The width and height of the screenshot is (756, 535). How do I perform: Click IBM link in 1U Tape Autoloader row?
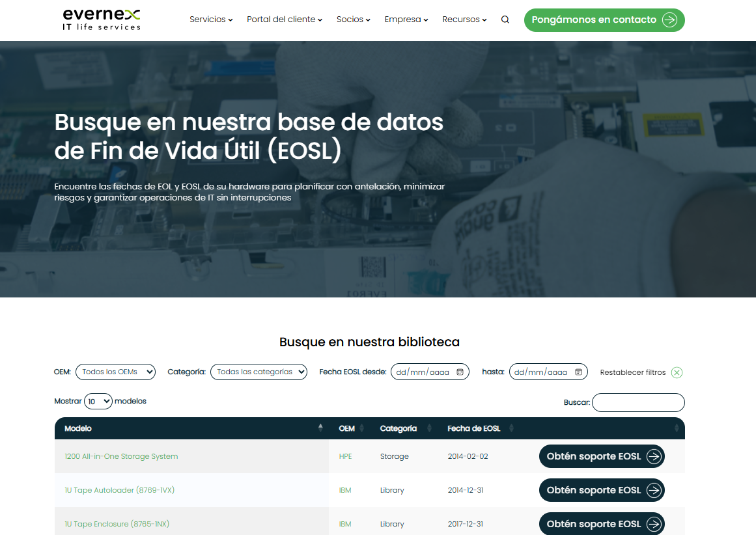click(344, 490)
